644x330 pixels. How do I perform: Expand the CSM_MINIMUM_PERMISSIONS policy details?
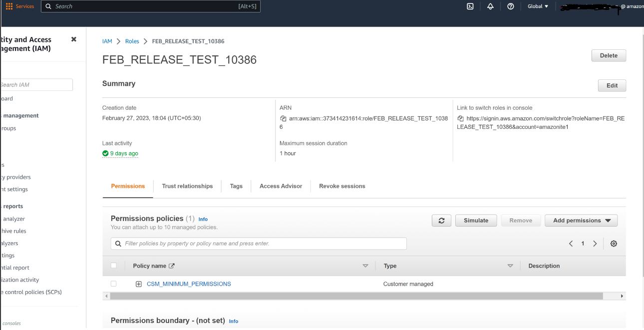(138, 283)
